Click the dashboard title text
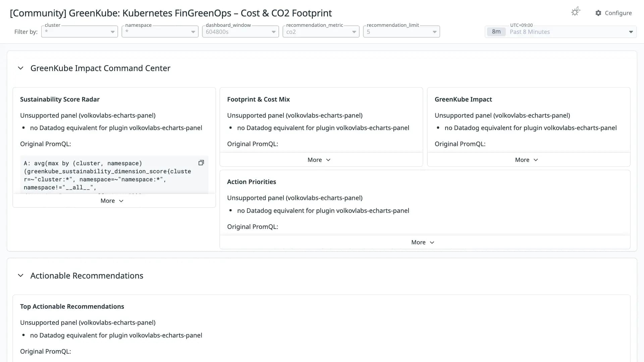This screenshot has height=362, width=644. click(x=171, y=13)
